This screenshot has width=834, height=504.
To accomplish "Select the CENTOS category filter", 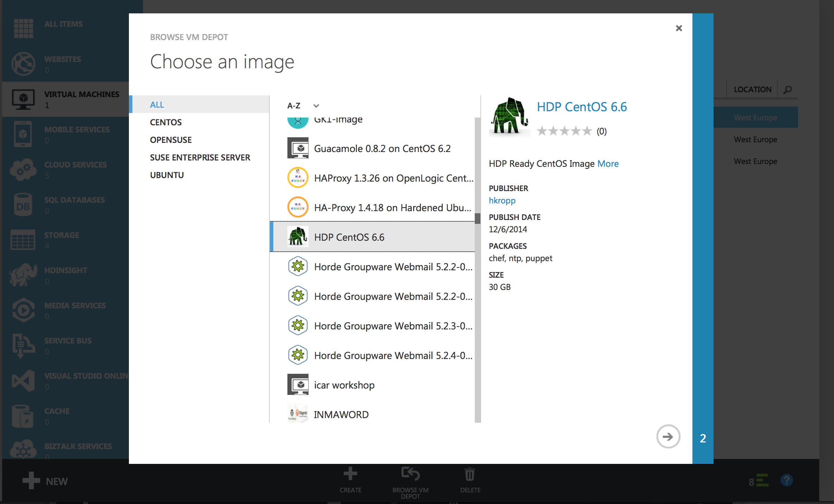I will pos(166,122).
